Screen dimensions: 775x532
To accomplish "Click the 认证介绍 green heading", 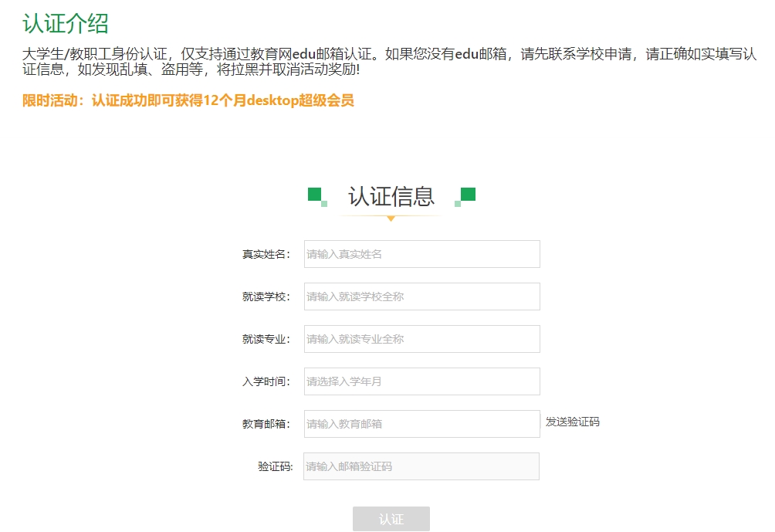I will [x=66, y=24].
